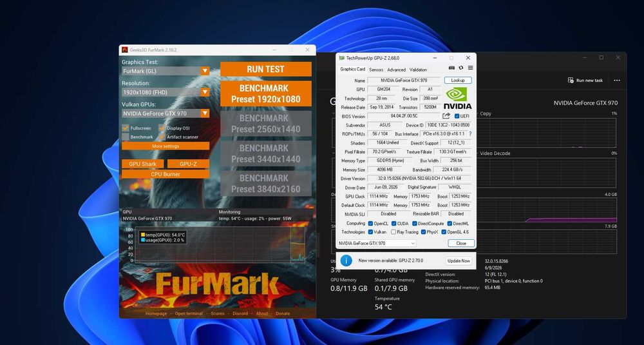
Task: Toggle the DirectCompute checkbox
Action: pos(414,224)
